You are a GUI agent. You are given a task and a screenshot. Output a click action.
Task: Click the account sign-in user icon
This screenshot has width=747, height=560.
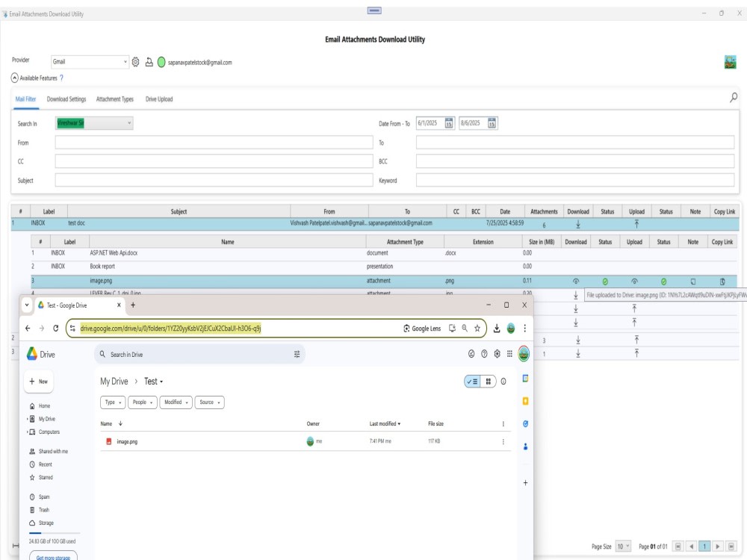[149, 62]
